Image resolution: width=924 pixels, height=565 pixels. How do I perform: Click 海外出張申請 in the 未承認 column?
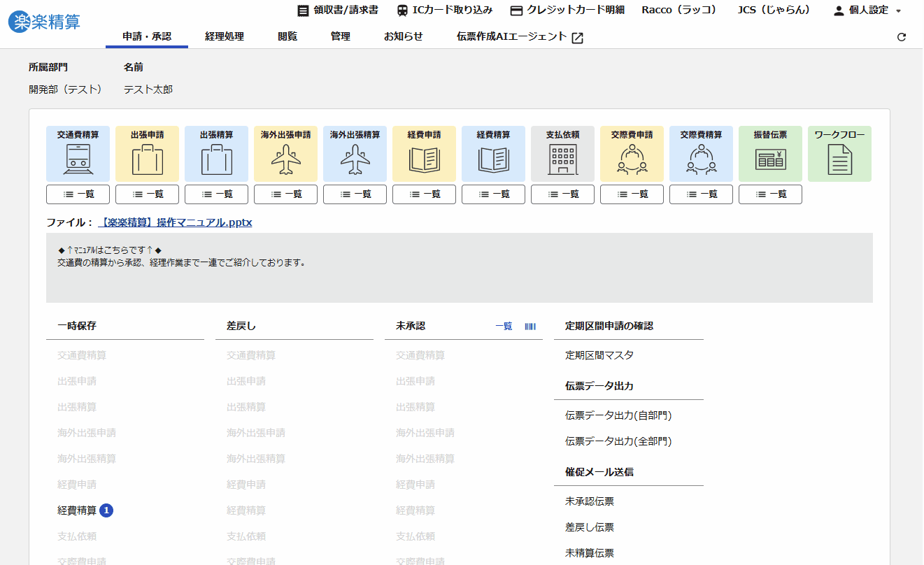[425, 433]
